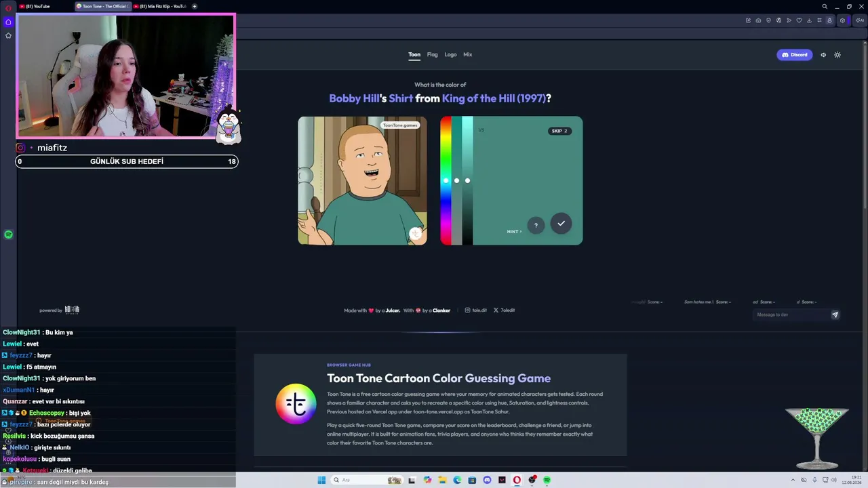
Task: Click the Windows taskbar search box
Action: click(x=367, y=480)
